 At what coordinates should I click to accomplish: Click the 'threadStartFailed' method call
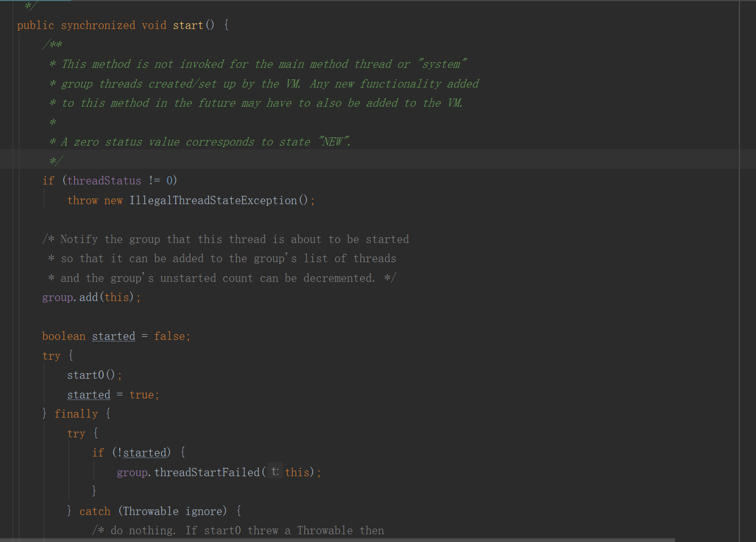pos(207,473)
